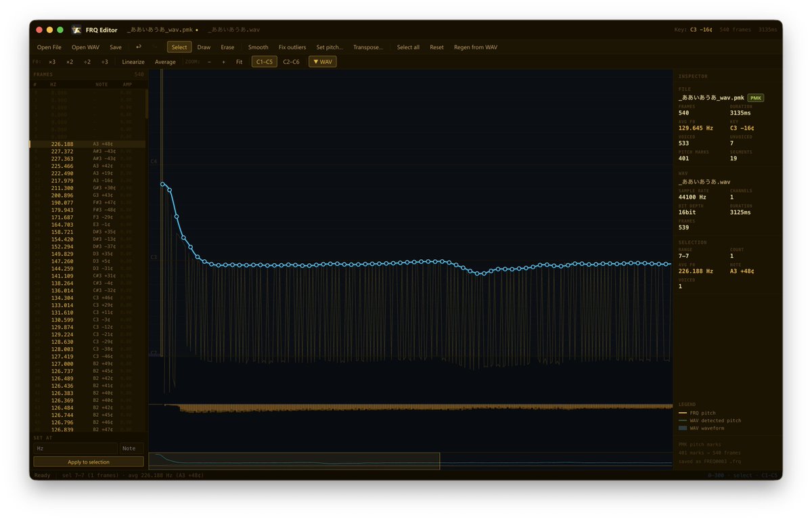This screenshot has height=519, width=812.
Task: Set pitch range to C1–C5
Action: point(265,62)
